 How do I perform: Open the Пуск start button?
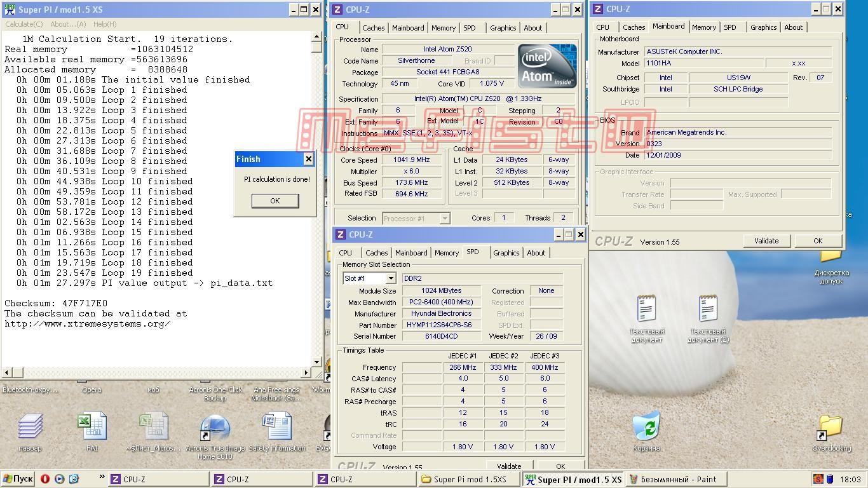(18, 479)
